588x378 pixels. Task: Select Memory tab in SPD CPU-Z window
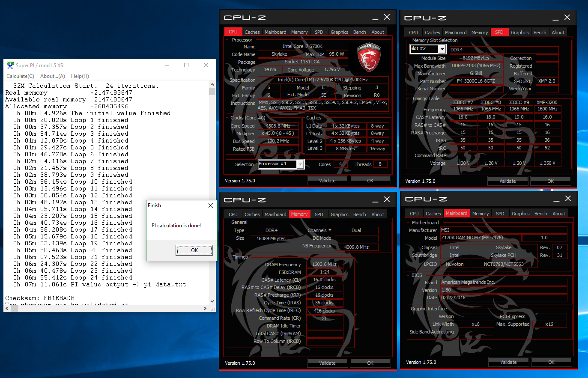[x=479, y=33]
